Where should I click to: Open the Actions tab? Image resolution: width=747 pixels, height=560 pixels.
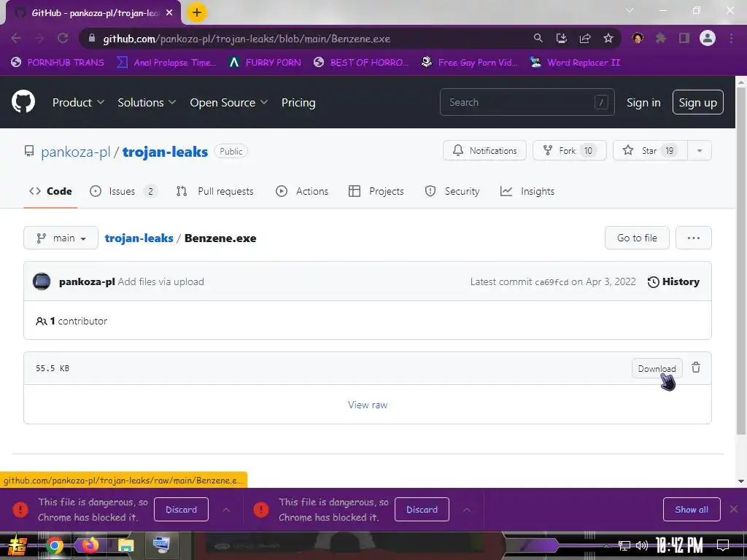[x=302, y=191]
